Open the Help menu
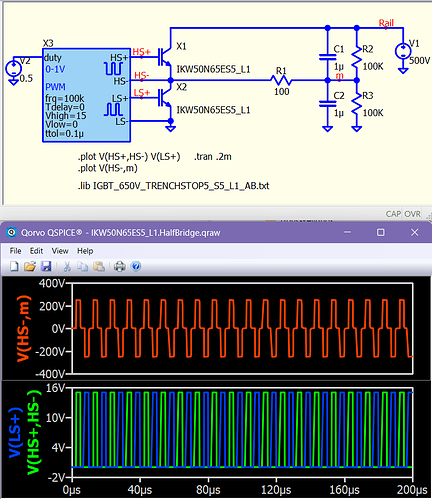This screenshot has width=432, height=499. click(x=85, y=251)
